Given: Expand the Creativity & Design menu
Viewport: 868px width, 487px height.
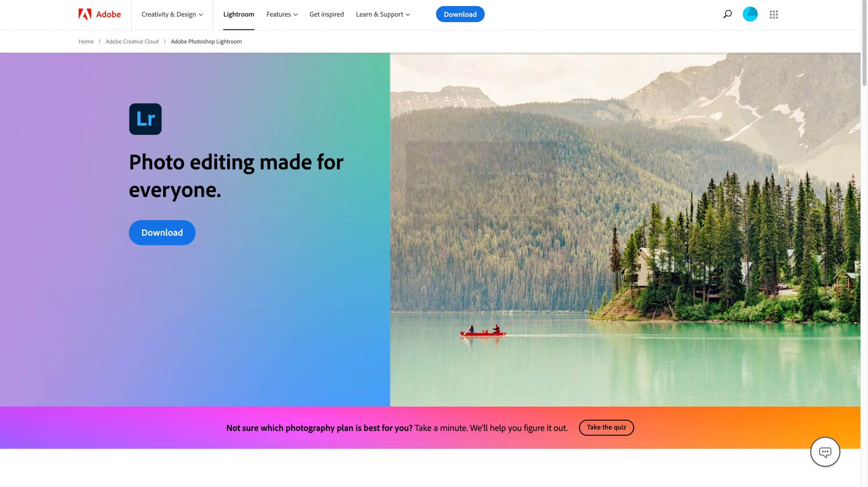Looking at the screenshot, I should click(x=172, y=14).
